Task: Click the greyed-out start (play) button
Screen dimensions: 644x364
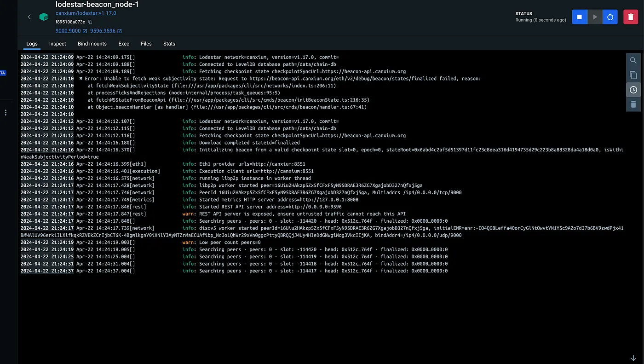Action: (595, 17)
